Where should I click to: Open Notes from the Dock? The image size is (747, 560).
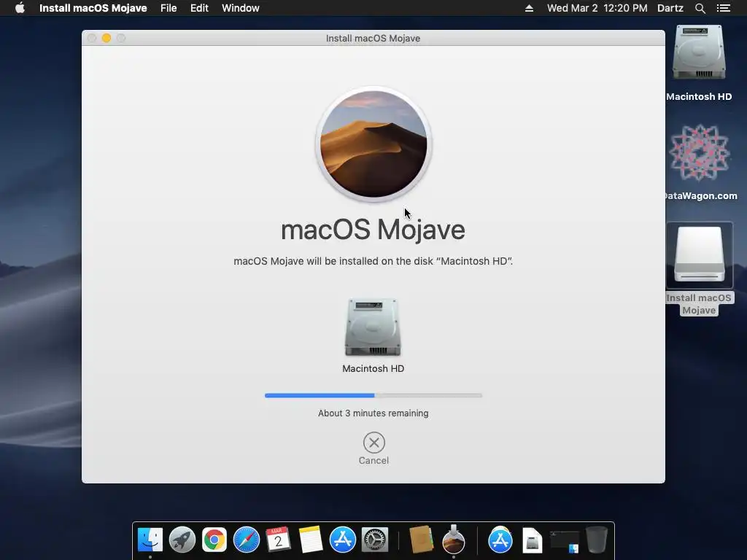(310, 540)
